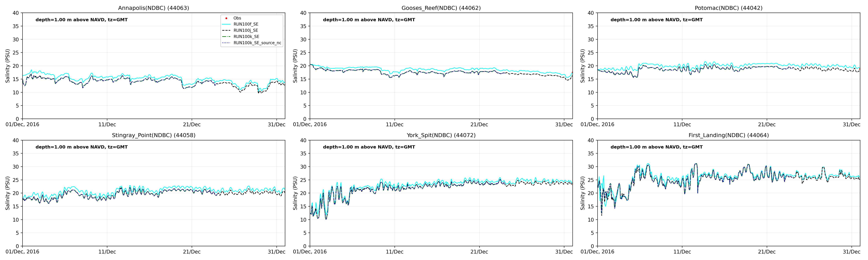The image size is (868, 260).
Task: Click the green RUN100k_SE legend line sample
Action: click(226, 37)
